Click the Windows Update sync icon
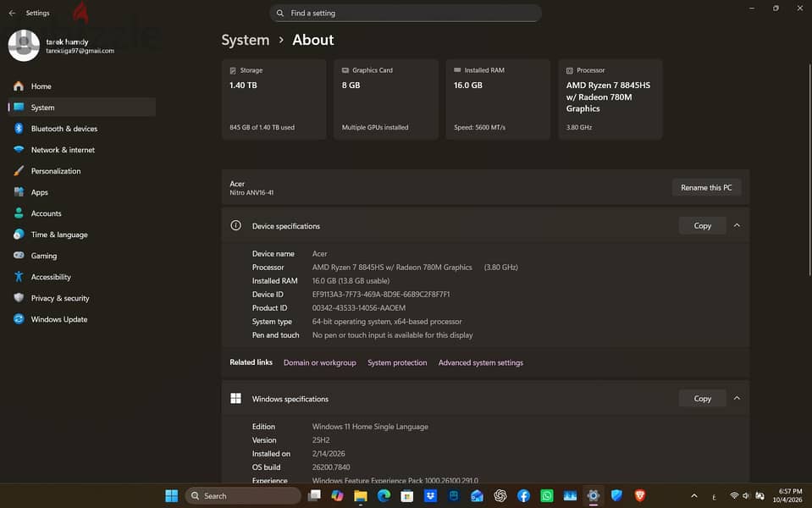The width and height of the screenshot is (812, 508). pos(19,319)
